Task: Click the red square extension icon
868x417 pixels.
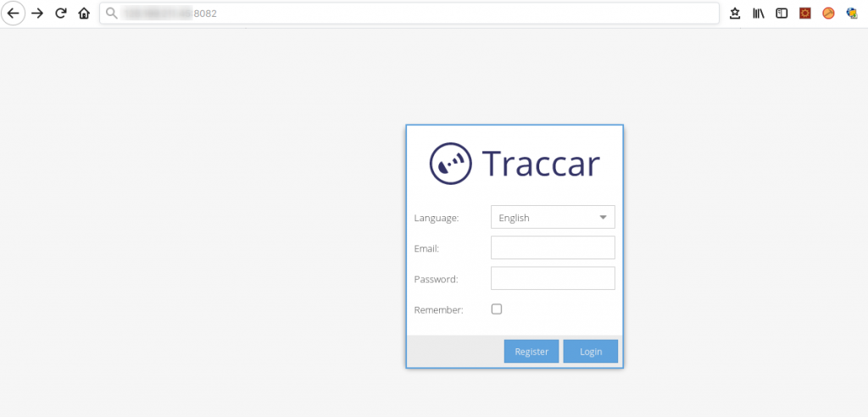Action: [805, 14]
